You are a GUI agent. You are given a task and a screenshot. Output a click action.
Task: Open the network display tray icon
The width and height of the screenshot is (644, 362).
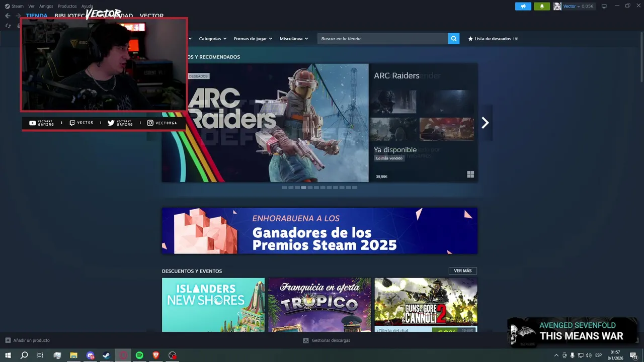coord(580,355)
